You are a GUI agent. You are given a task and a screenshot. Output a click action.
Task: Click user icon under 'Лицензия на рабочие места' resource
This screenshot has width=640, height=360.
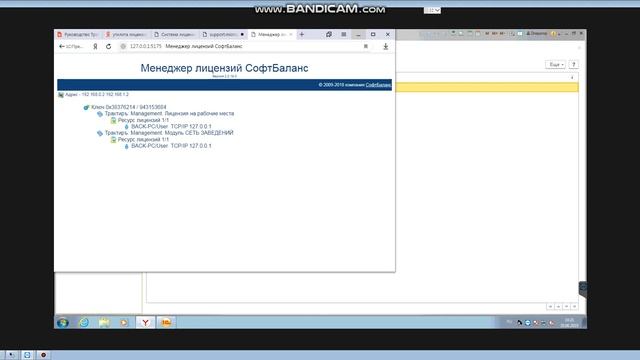(x=127, y=127)
